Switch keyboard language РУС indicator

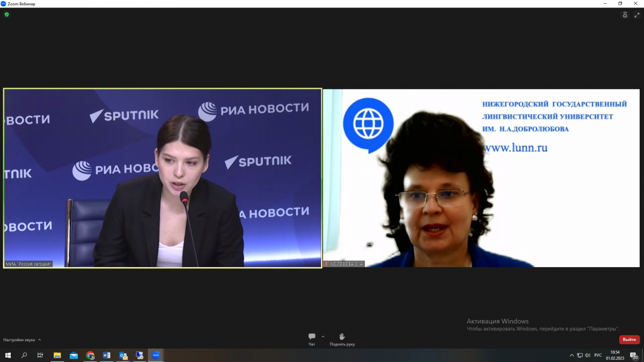coord(598,355)
